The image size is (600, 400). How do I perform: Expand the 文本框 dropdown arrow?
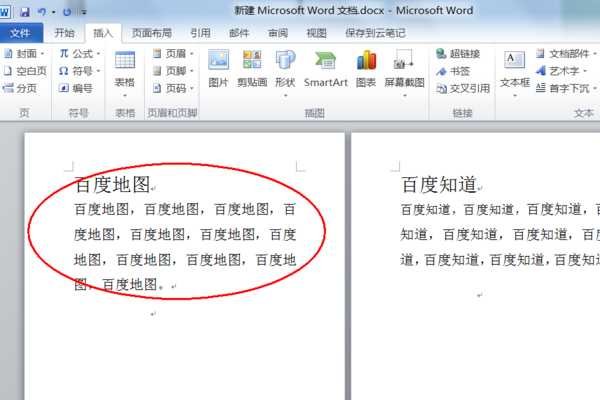[x=515, y=96]
